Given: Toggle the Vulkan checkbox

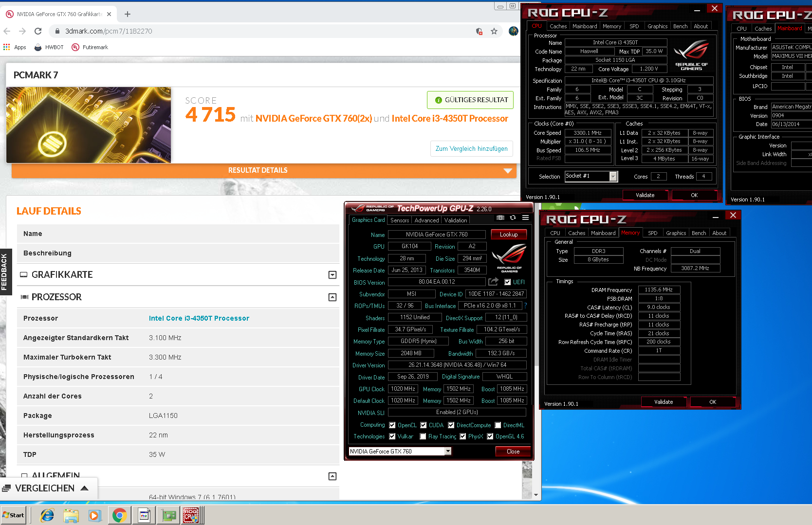Looking at the screenshot, I should click(392, 436).
